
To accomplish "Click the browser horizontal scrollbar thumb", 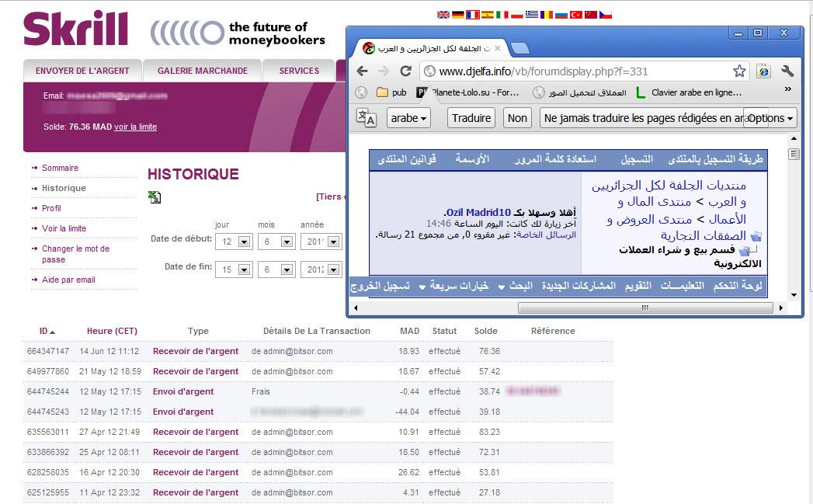I will point(645,308).
